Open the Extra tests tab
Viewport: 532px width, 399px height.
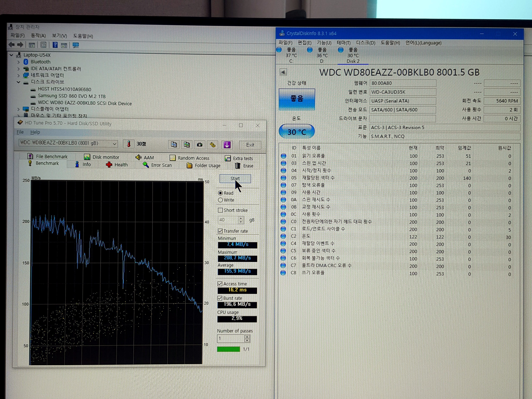click(239, 158)
